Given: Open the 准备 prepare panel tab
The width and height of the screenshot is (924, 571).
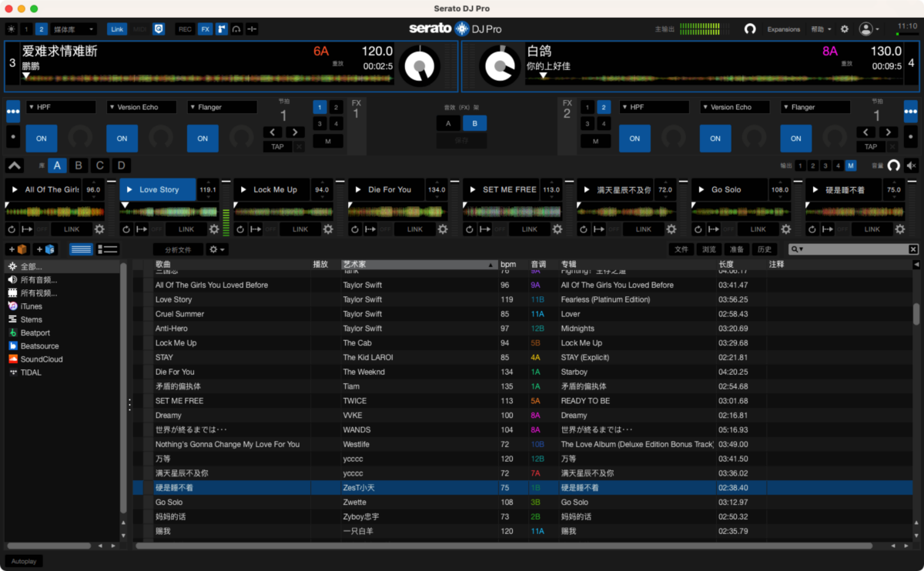Looking at the screenshot, I should coord(736,249).
